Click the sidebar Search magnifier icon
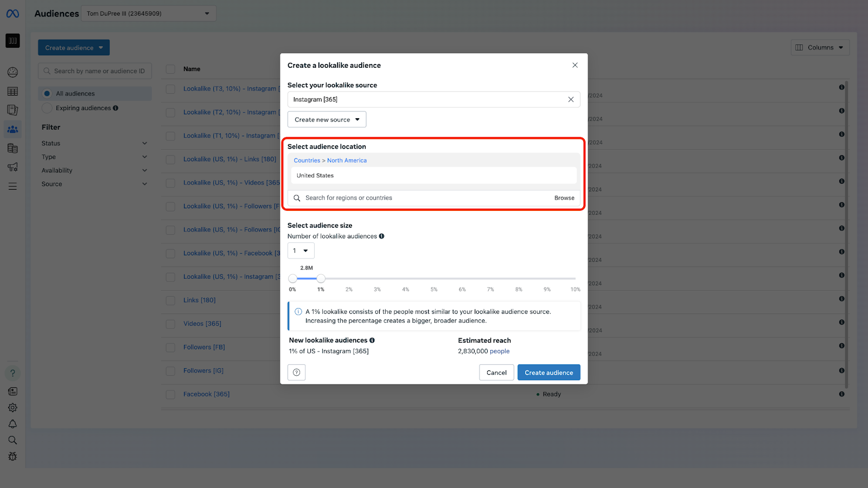Viewport: 868px width, 488px height. tap(12, 440)
